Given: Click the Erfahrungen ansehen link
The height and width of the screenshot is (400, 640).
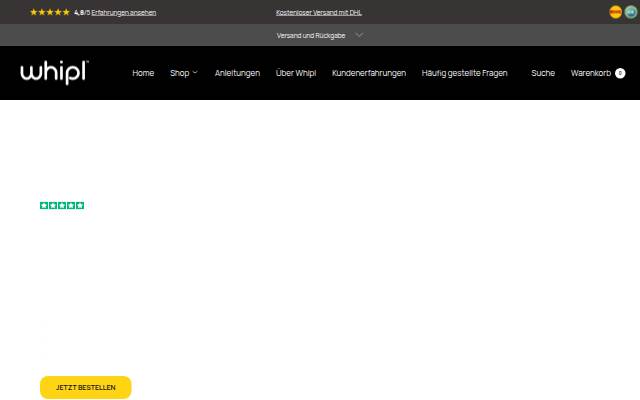Looking at the screenshot, I should [124, 13].
